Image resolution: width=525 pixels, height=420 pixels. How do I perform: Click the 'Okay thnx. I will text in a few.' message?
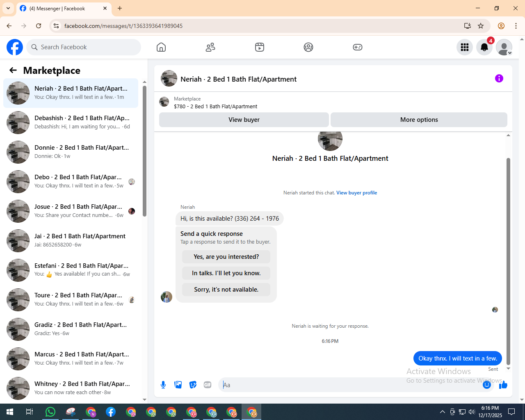(x=458, y=358)
